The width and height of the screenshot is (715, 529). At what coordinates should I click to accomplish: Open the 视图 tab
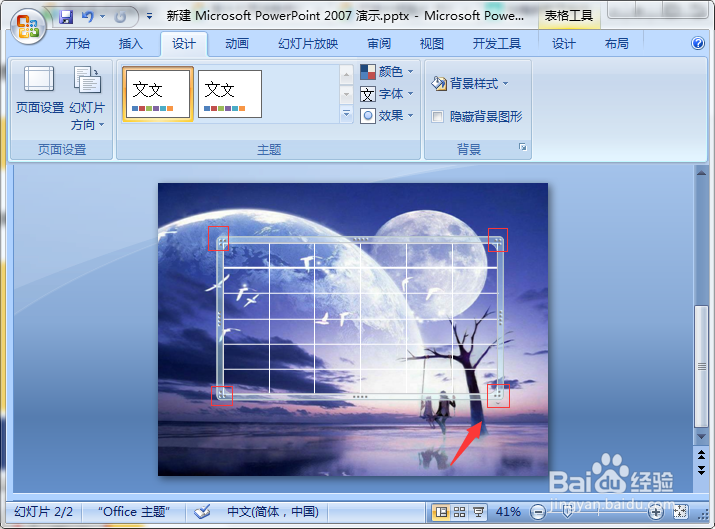pos(432,44)
